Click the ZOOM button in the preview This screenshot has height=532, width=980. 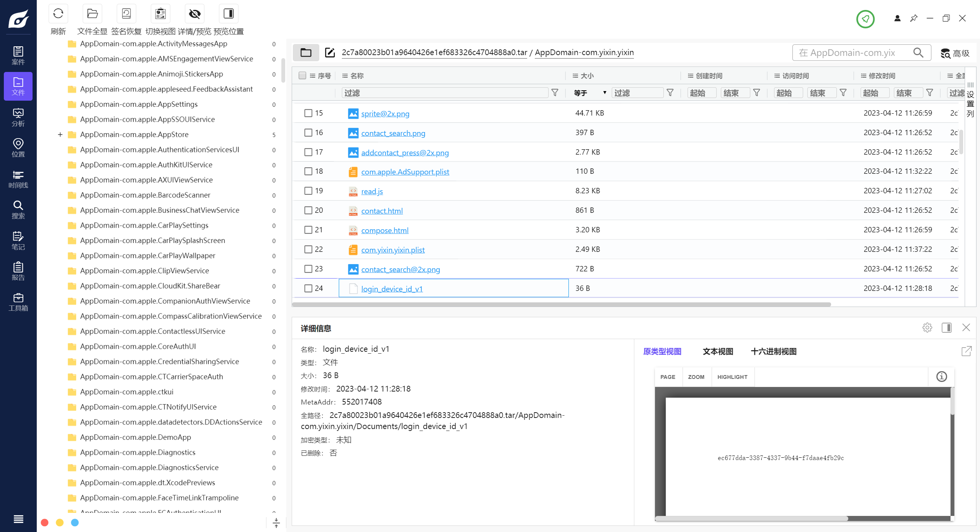(696, 377)
